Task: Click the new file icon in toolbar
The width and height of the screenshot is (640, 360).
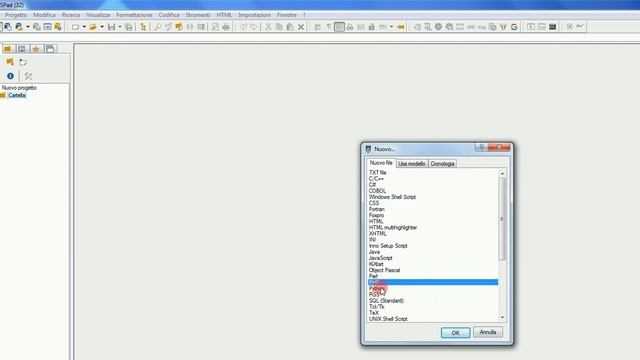Action: [x=75, y=27]
